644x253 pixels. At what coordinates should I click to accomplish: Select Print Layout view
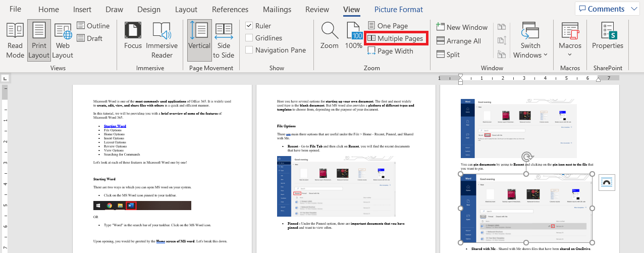coord(39,41)
